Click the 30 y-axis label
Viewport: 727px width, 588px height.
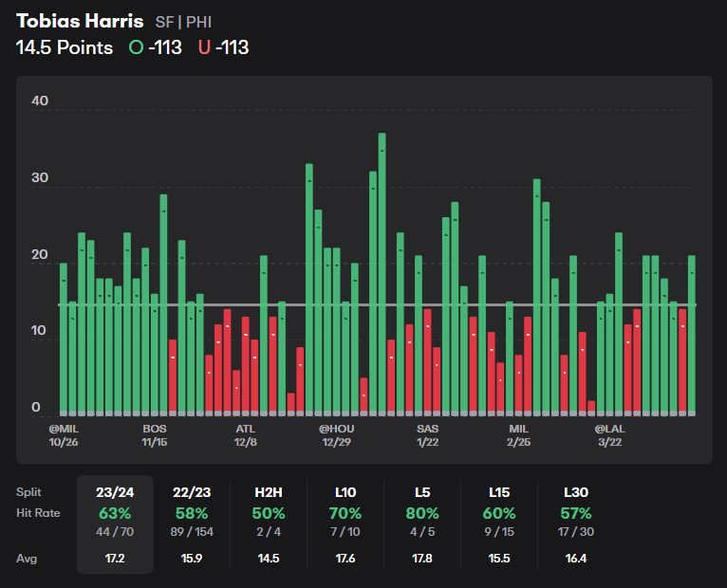pyautogui.click(x=40, y=177)
